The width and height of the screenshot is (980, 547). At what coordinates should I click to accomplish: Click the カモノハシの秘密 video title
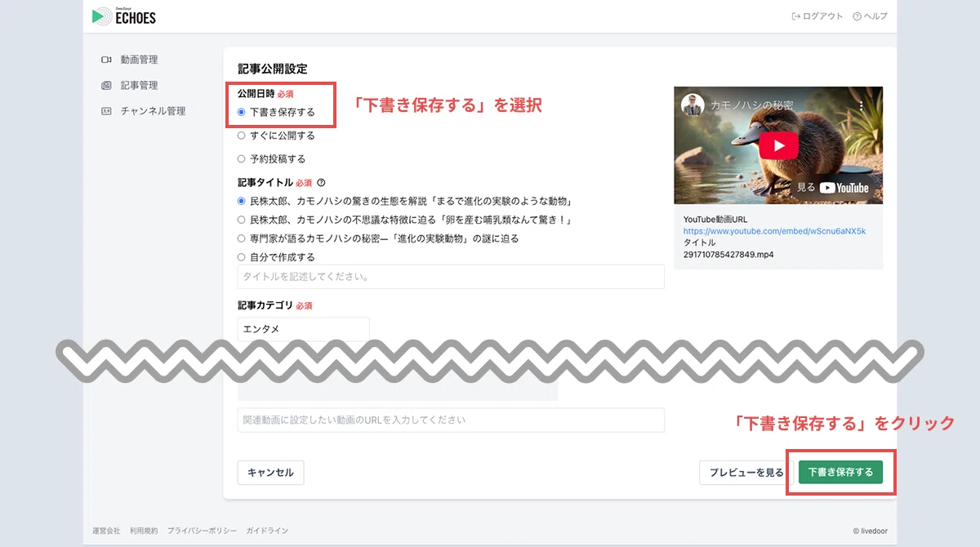(x=751, y=105)
